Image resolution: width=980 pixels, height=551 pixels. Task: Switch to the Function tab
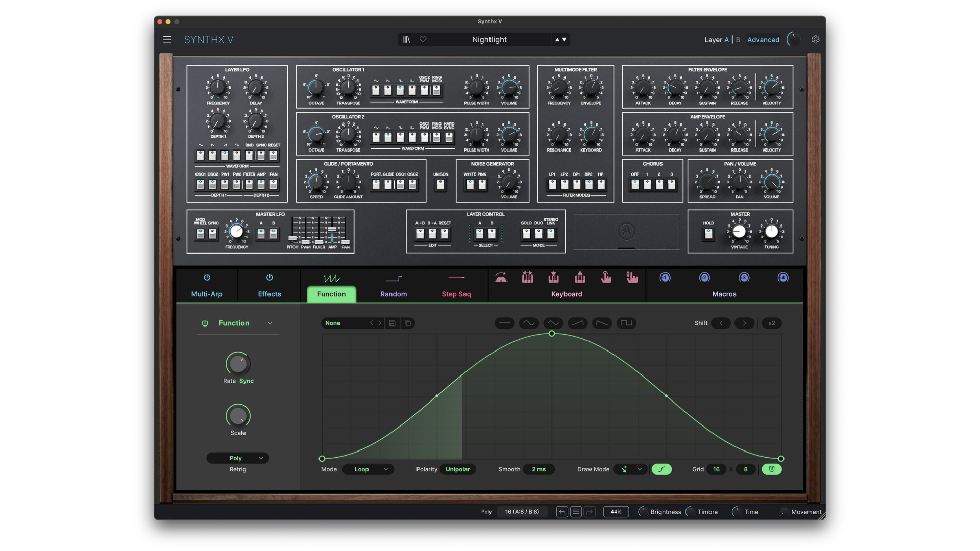pyautogui.click(x=331, y=294)
